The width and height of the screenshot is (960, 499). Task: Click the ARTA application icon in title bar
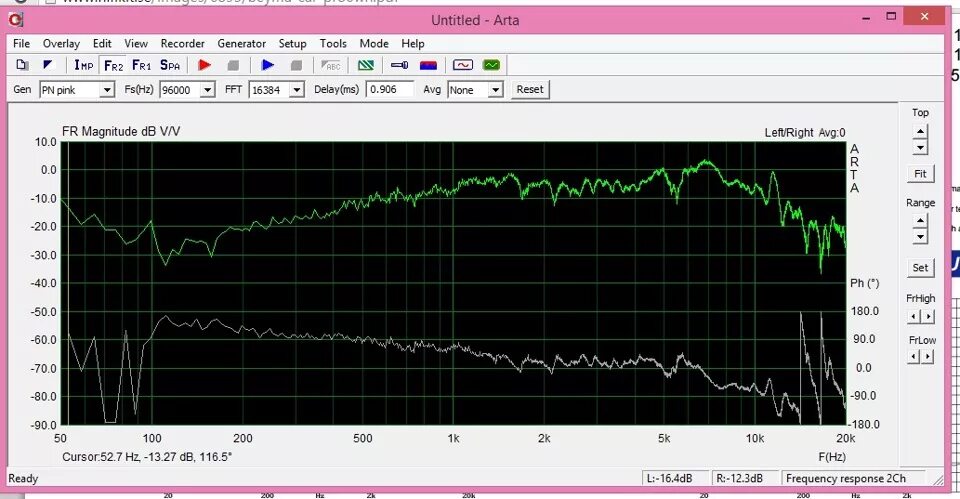[15, 20]
